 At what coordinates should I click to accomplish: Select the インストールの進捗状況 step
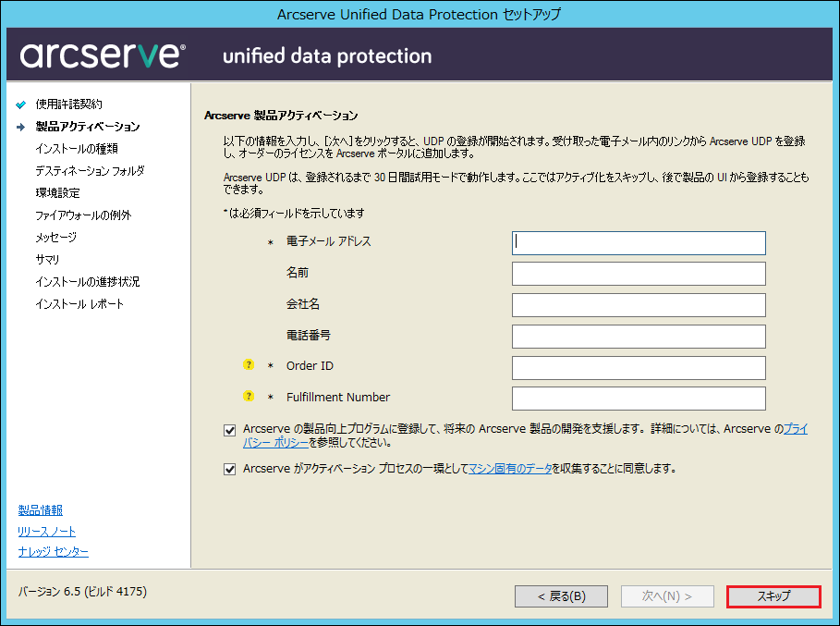pos(87,281)
